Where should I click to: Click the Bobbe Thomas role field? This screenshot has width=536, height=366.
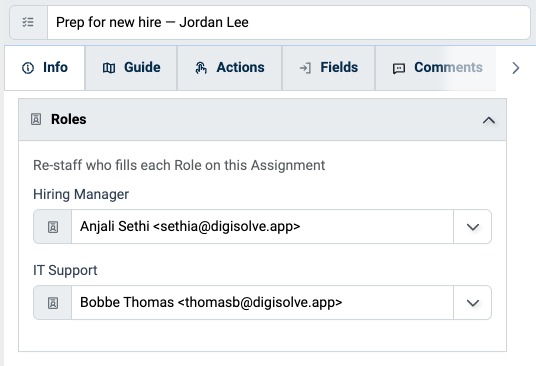point(262,302)
